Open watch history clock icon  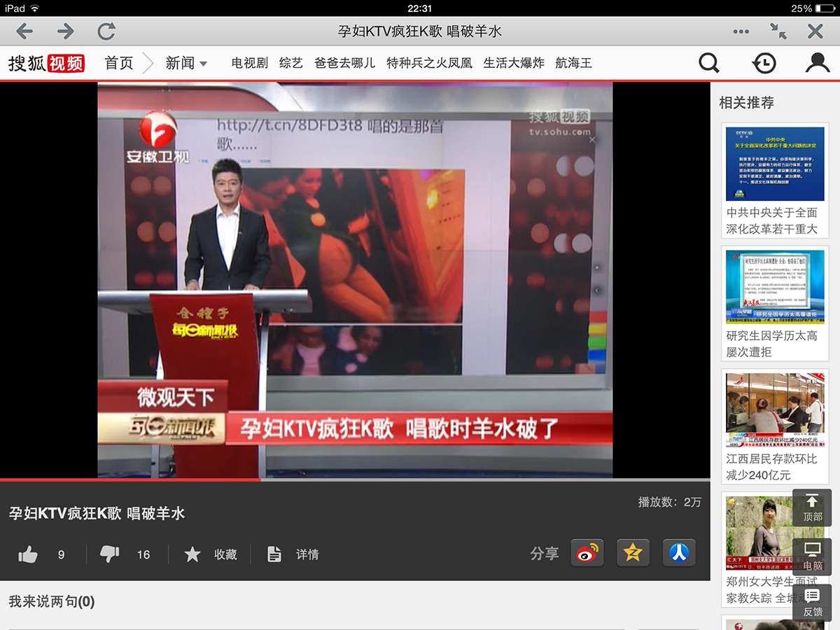[x=764, y=63]
